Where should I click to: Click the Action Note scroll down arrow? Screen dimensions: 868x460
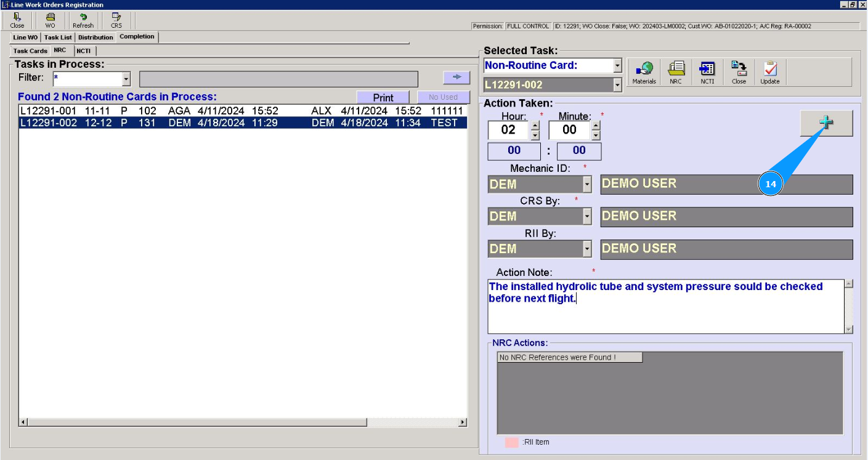coord(849,329)
